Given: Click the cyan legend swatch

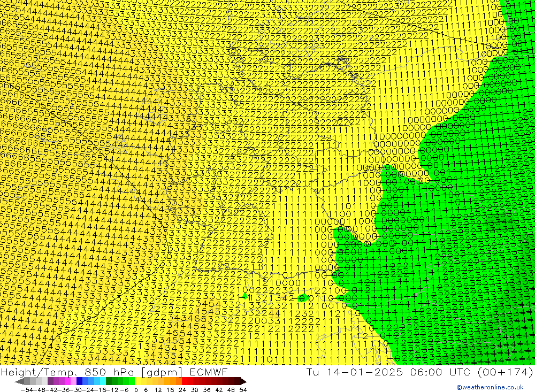Looking at the screenshot, I should (103, 382).
